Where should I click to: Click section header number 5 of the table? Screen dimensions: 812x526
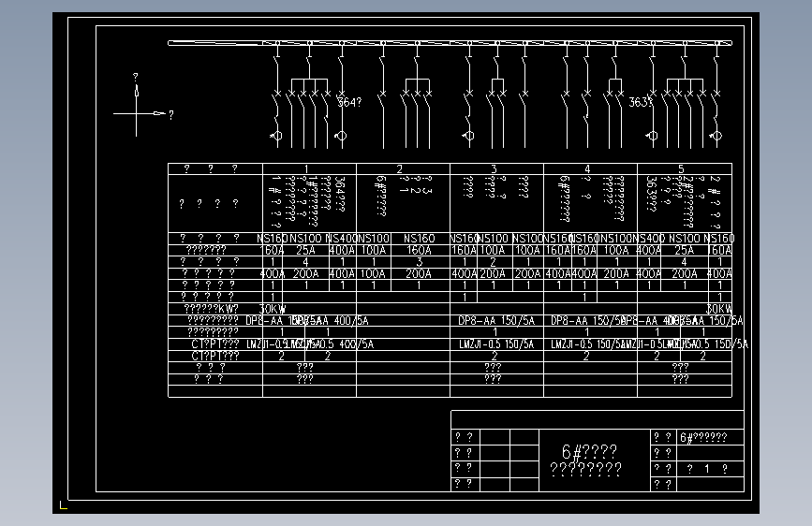(x=681, y=168)
